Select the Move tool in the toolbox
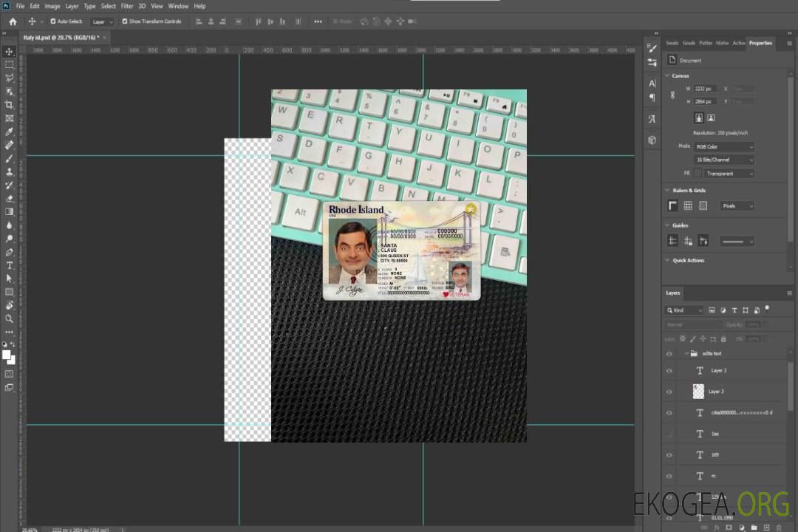Viewport: 798px width, 532px height. pyautogui.click(x=9, y=52)
